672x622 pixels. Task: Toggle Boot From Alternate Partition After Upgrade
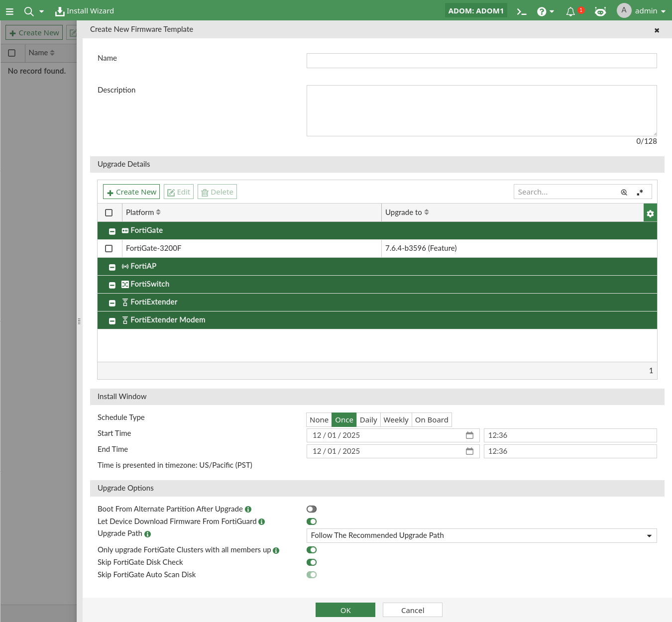312,509
